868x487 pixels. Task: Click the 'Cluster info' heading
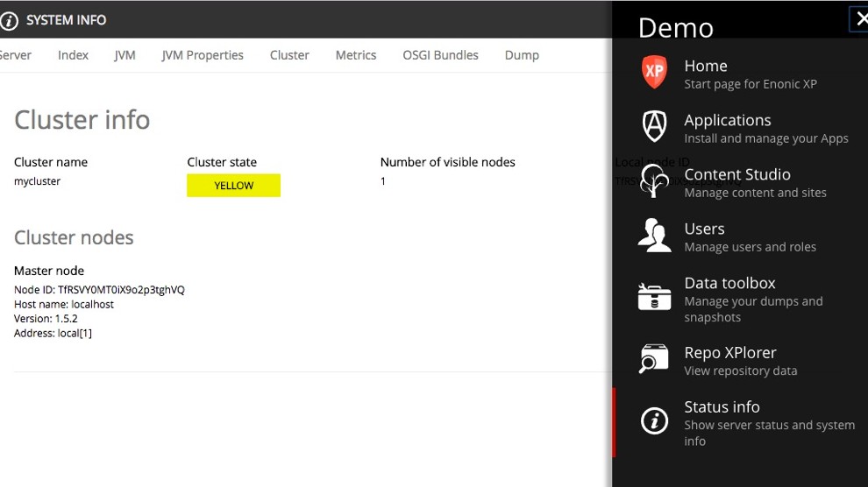tap(82, 120)
